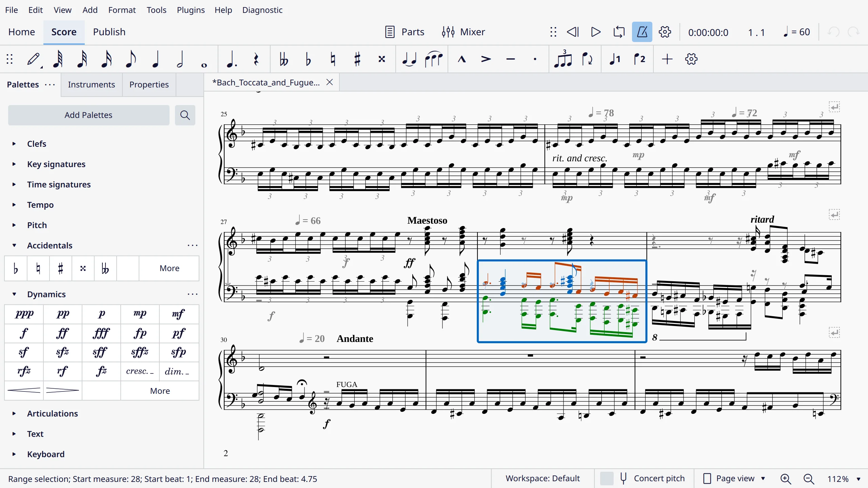
Task: Zoom out of the score
Action: (x=809, y=479)
